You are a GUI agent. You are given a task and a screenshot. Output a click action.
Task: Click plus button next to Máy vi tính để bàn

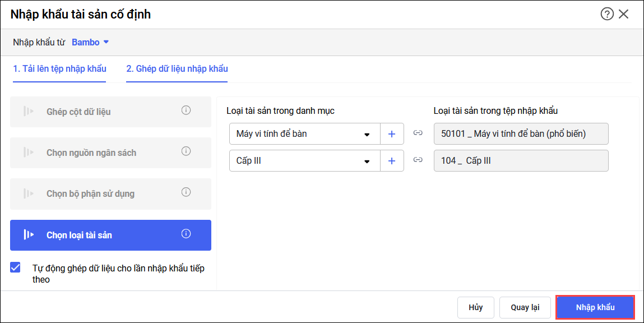[392, 134]
